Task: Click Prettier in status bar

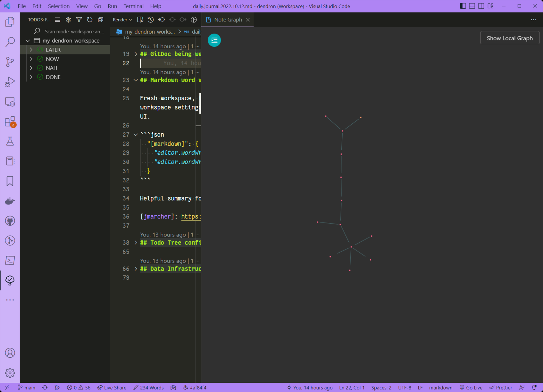Action: tap(500, 388)
